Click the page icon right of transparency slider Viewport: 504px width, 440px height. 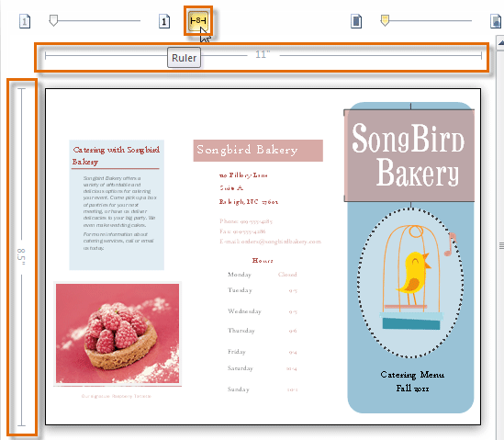pyautogui.click(x=496, y=21)
